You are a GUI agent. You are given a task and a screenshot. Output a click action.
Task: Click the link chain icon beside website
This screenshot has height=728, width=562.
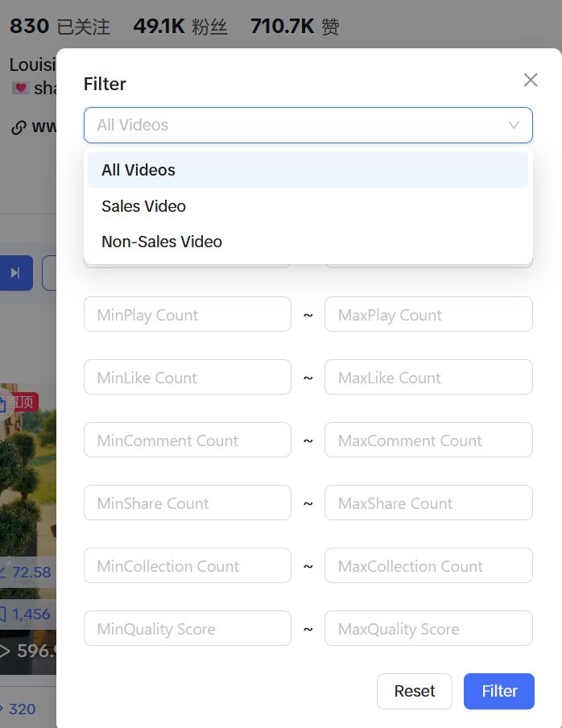pos(18,127)
